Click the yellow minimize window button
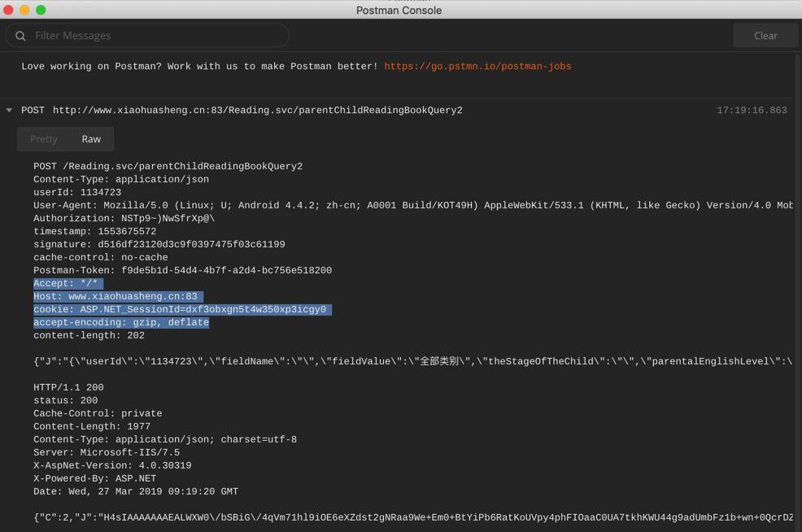802x532 pixels. coord(24,10)
